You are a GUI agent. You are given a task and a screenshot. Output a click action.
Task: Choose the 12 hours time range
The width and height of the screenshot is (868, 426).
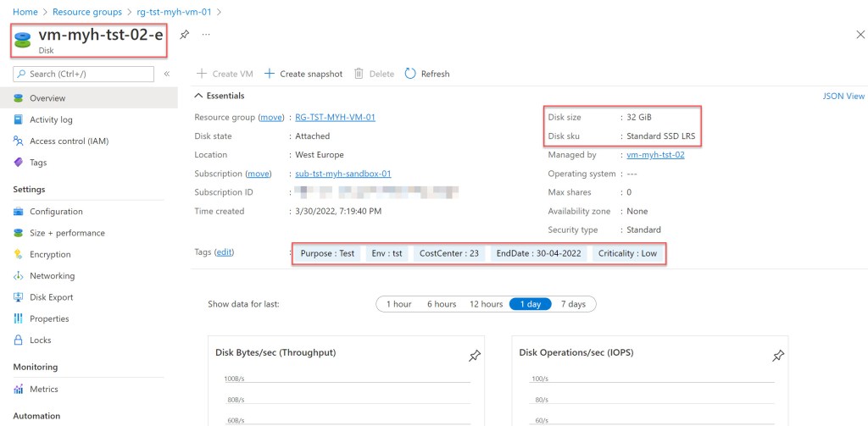coord(486,304)
